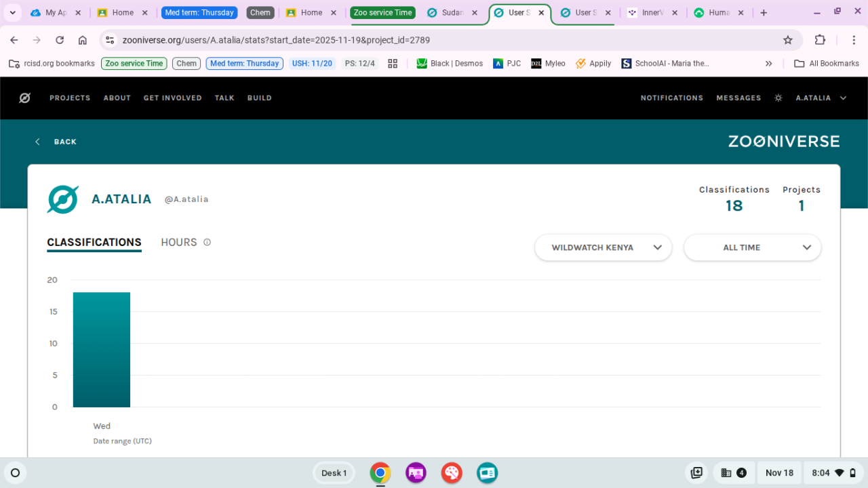Close the Sudan browser tab
Screen dimensions: 868x488
(x=475, y=13)
